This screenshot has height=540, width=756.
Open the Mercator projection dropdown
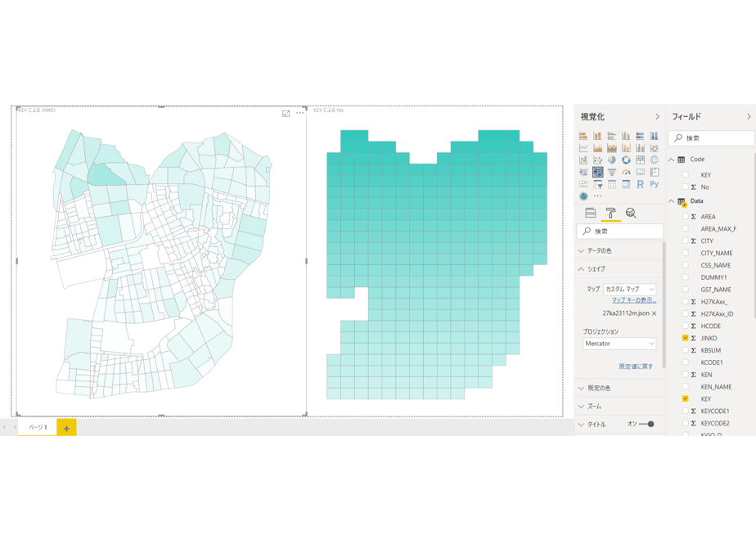[619, 344]
